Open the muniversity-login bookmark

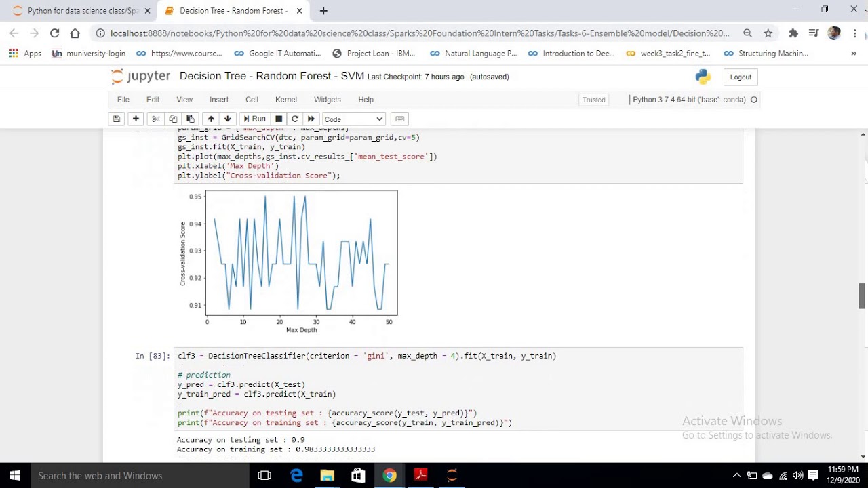coord(89,53)
